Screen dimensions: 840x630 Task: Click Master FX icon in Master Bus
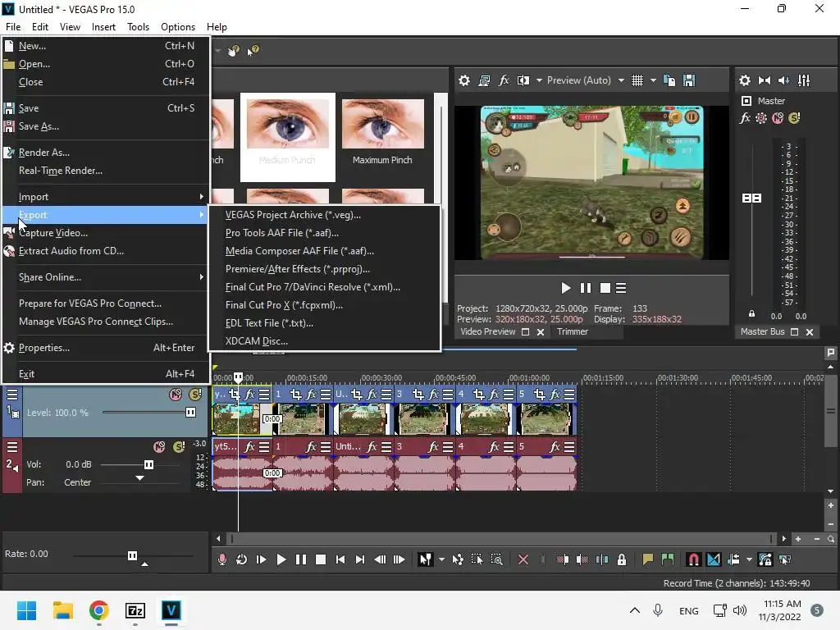point(745,118)
